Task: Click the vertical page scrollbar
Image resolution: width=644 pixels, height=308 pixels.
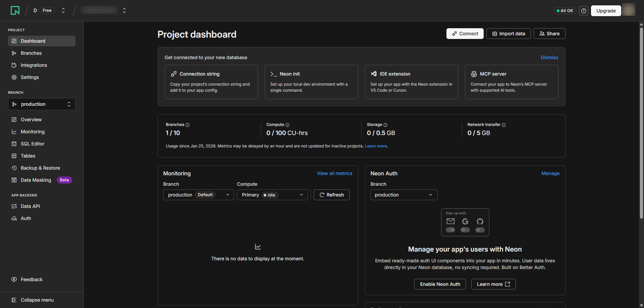Action: coord(641,123)
